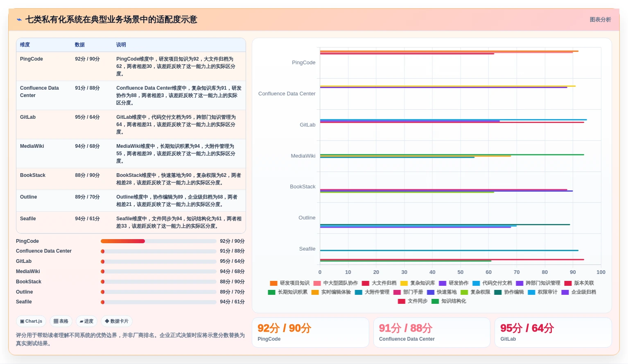Toggle the 研发协作 legend entry
Viewport: 628px width, 364px height.
point(454,283)
